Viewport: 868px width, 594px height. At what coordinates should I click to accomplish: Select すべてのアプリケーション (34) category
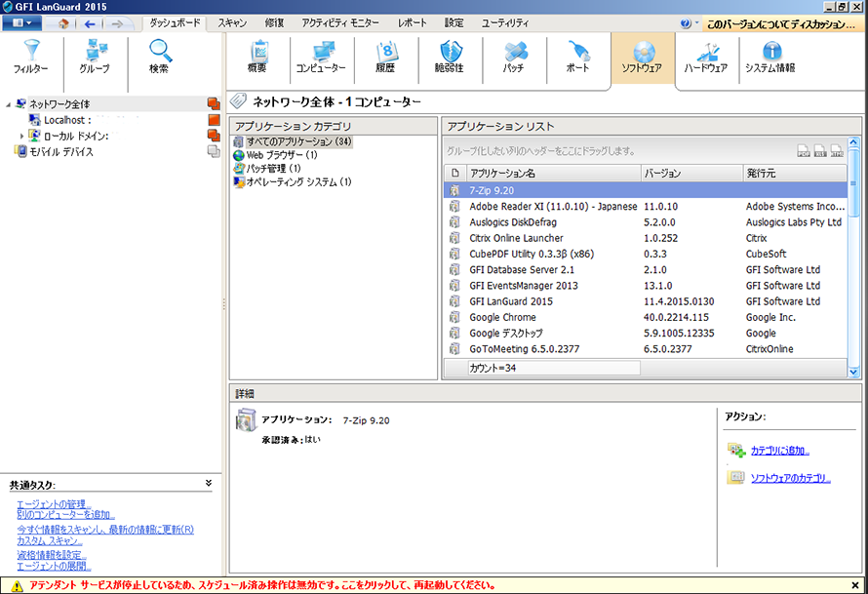click(299, 141)
